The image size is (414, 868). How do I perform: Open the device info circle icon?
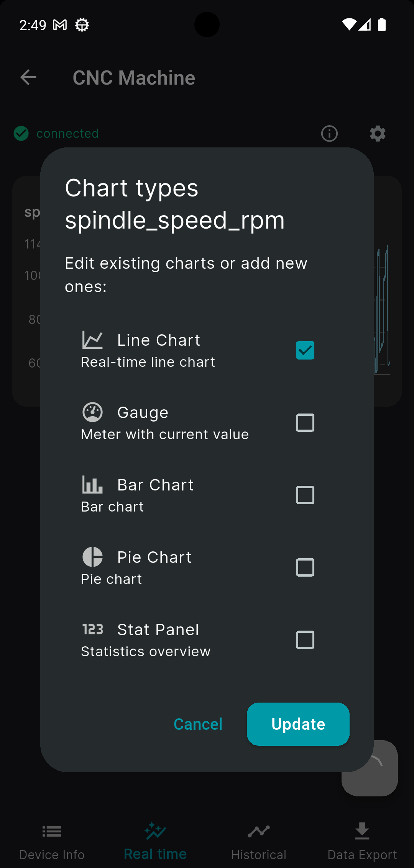(329, 134)
